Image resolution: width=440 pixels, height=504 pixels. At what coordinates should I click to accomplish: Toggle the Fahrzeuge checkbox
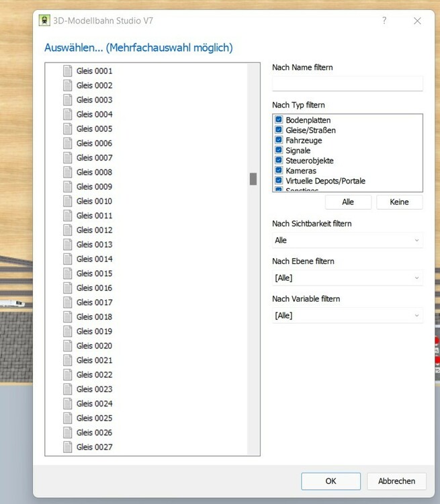[x=279, y=140]
